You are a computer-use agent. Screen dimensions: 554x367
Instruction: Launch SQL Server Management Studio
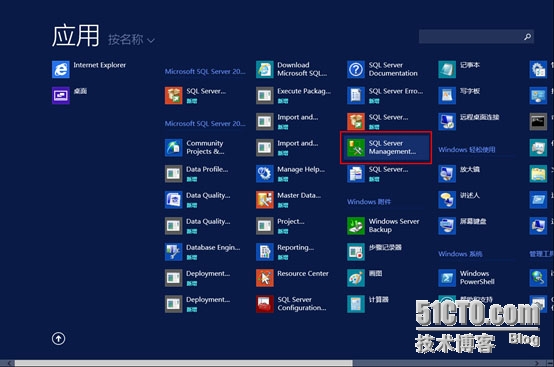[386, 147]
